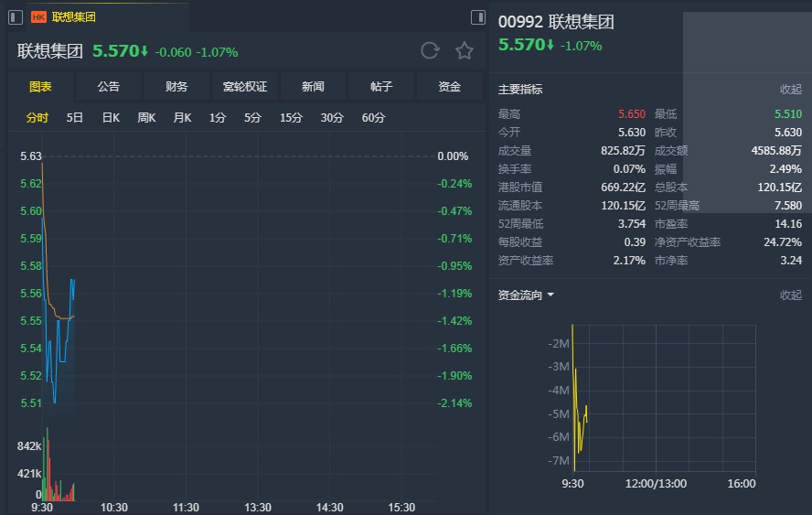Image resolution: width=812 pixels, height=515 pixels.
Task: Click the refresh quote icon
Action: [x=430, y=51]
